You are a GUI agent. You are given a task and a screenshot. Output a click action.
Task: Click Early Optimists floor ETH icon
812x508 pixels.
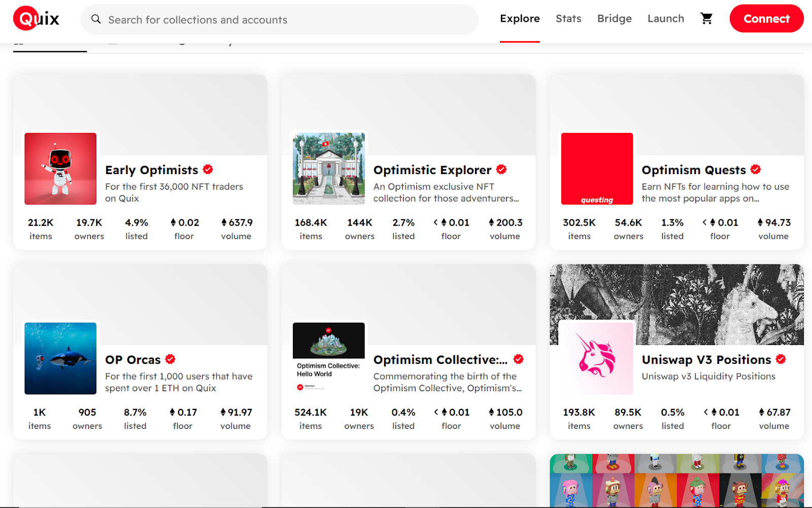[173, 222]
